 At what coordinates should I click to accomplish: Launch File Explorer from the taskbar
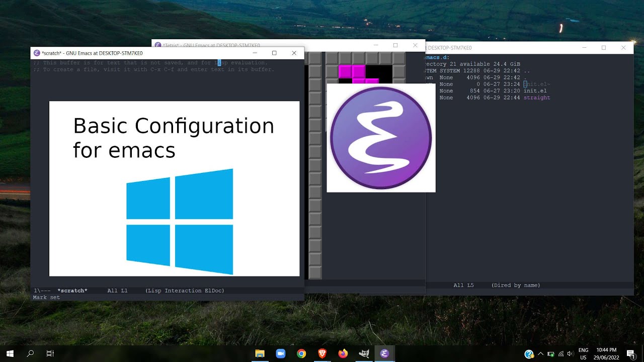[x=260, y=353]
